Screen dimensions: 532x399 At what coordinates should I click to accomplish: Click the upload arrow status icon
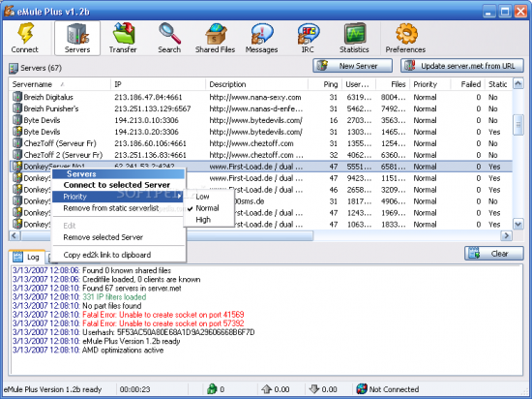266,389
